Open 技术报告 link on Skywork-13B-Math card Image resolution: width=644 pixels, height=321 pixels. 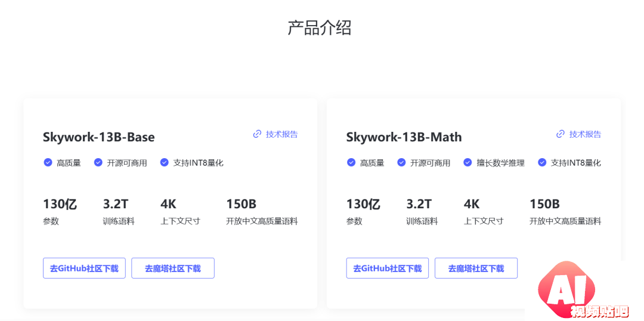click(x=585, y=134)
